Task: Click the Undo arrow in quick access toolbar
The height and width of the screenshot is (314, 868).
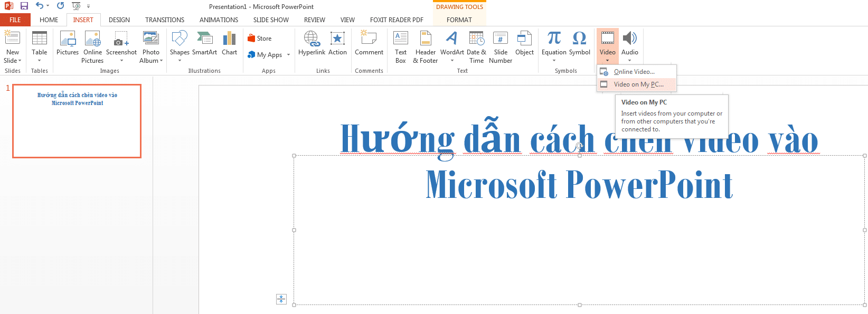Action: pos(40,6)
